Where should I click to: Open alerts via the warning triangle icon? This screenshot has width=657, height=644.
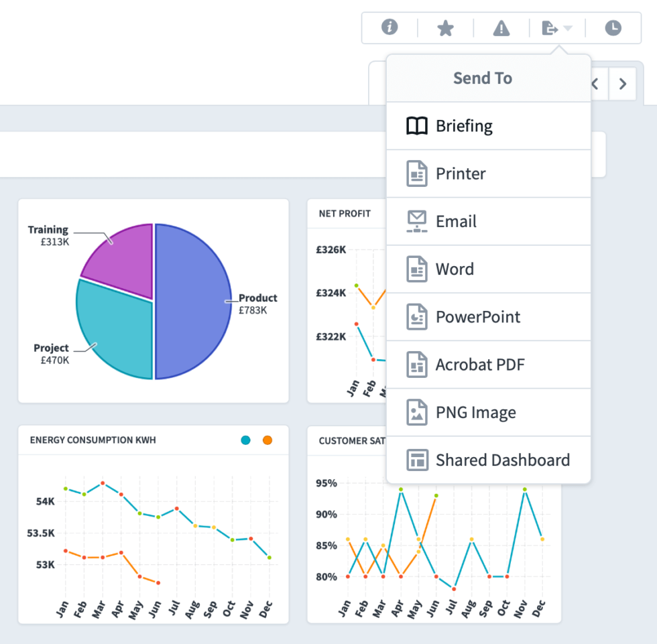click(x=501, y=28)
